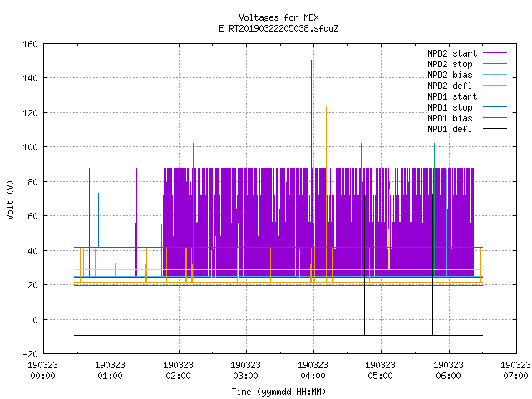Viewport: 532px width, 399px height.
Task: Select the NPD1 defl legend label
Action: [x=450, y=129]
